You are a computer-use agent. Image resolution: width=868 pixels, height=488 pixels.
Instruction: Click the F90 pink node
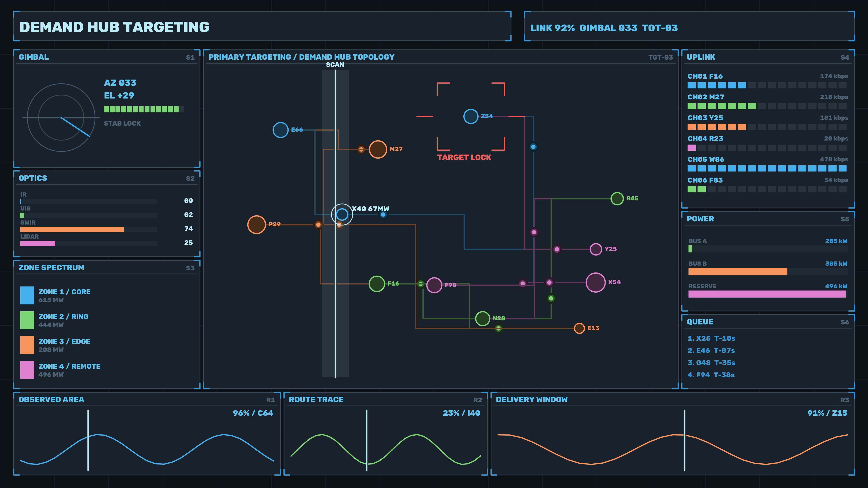(x=434, y=285)
